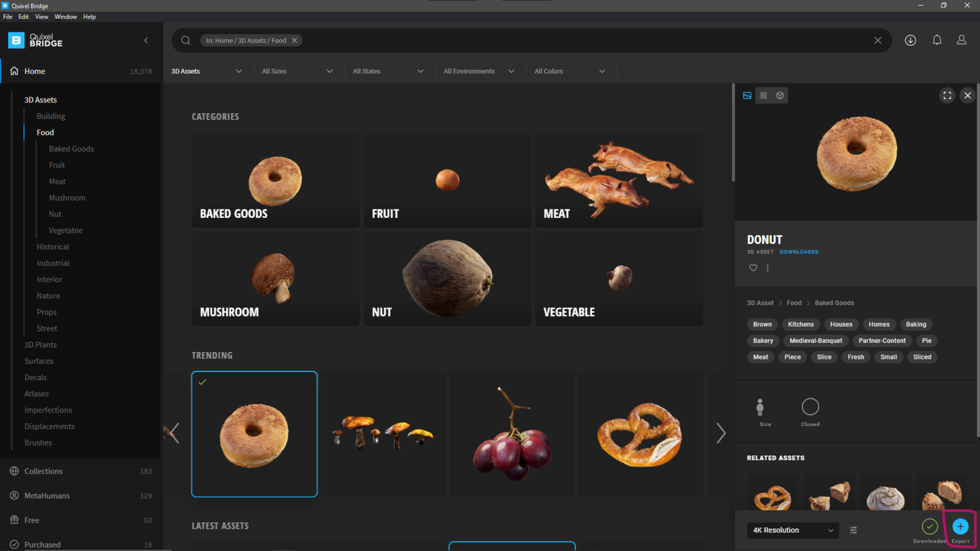Toggle image preview mode

point(747,95)
